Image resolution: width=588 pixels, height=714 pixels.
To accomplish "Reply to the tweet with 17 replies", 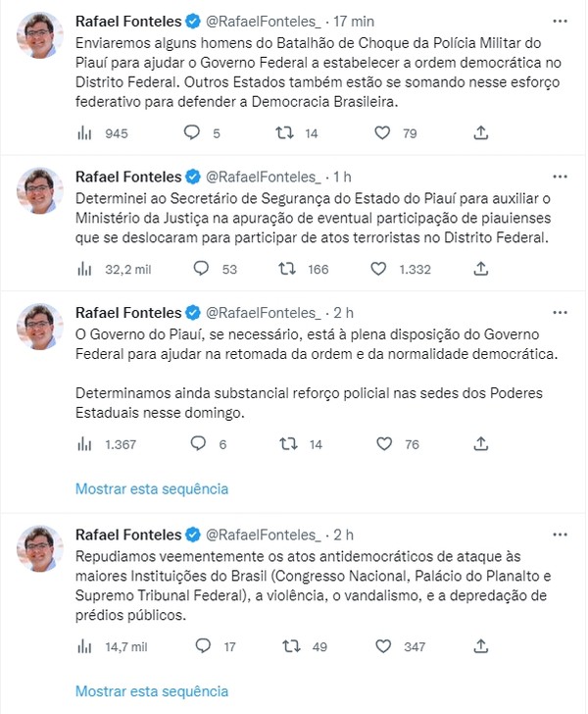I will 203,646.
